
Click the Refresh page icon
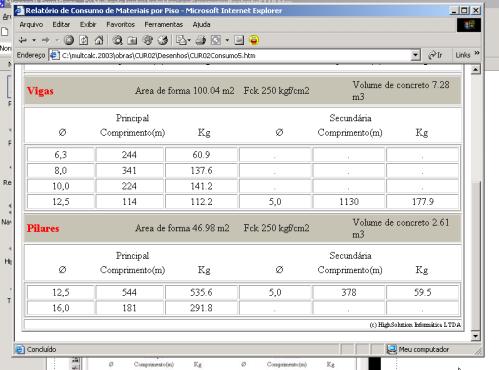tap(83, 41)
